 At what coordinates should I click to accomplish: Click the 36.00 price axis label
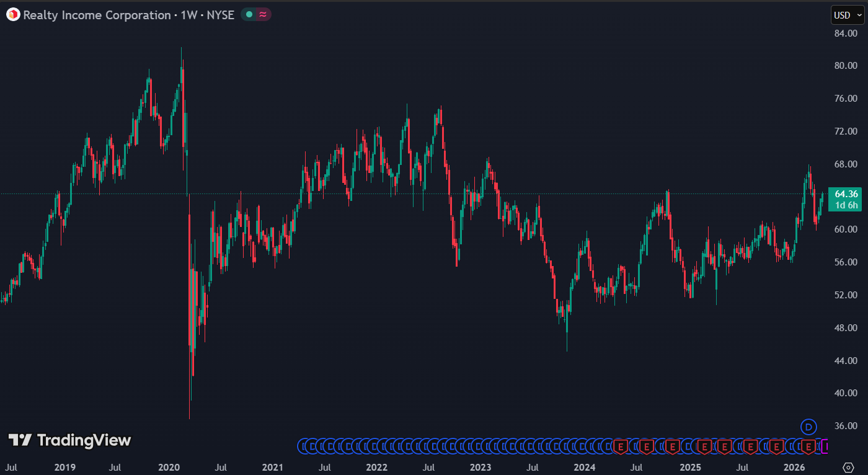pos(846,426)
